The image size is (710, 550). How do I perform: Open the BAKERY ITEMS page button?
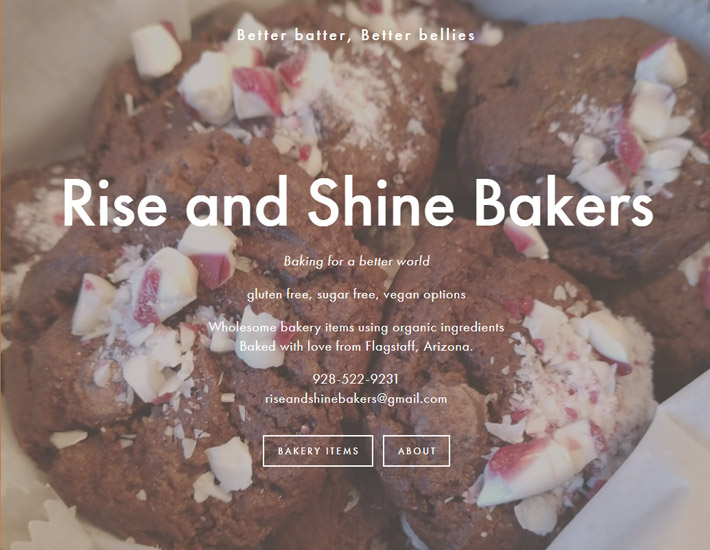(x=318, y=451)
